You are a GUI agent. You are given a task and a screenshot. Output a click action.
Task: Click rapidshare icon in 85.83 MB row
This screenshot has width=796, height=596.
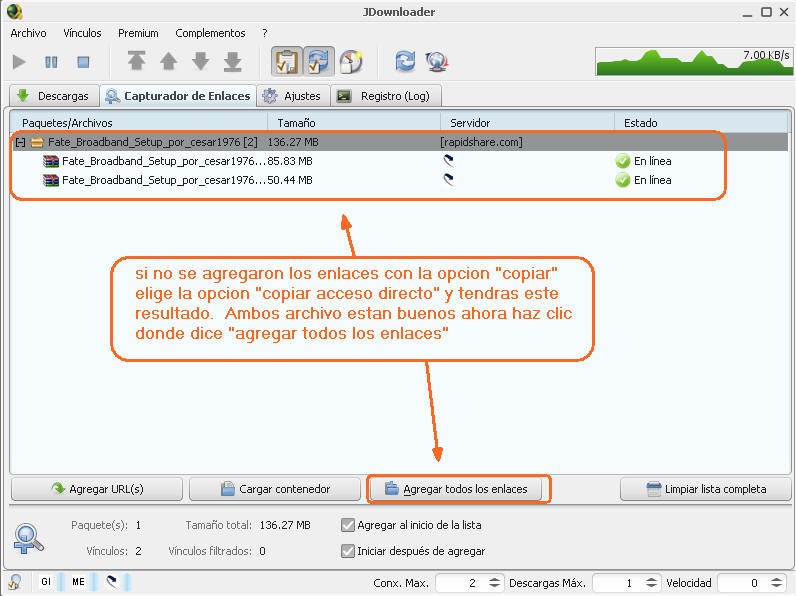click(448, 161)
